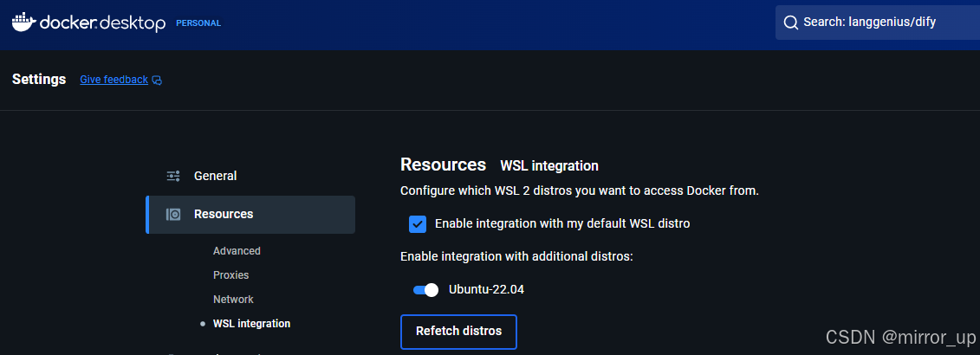Select the Resources settings section

click(251, 215)
